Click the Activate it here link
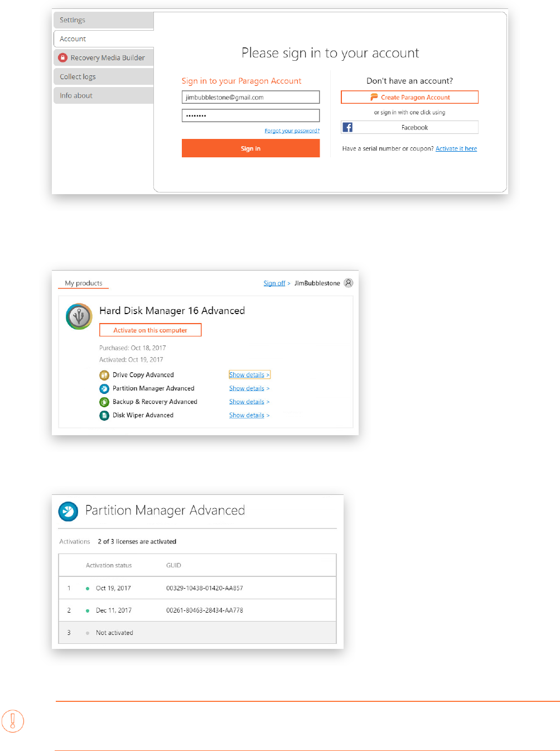Screen dimensions: 560x751 click(x=456, y=148)
